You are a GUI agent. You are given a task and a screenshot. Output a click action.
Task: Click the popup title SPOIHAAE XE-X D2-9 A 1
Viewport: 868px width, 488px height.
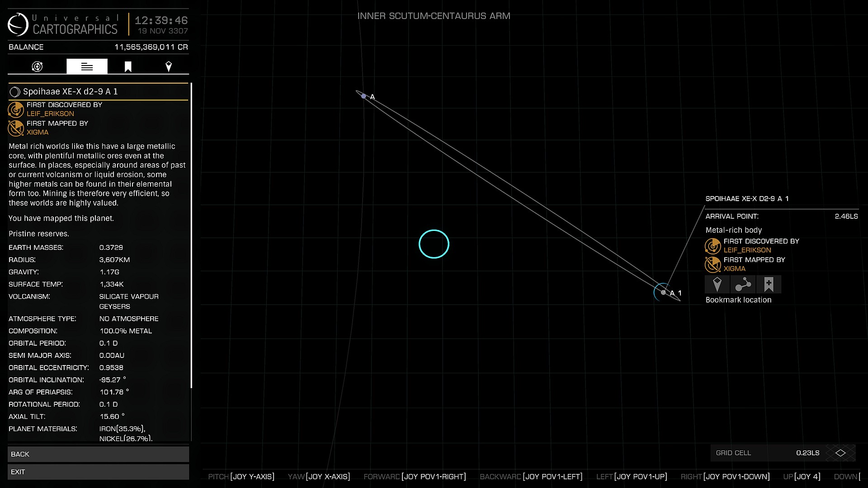click(747, 199)
